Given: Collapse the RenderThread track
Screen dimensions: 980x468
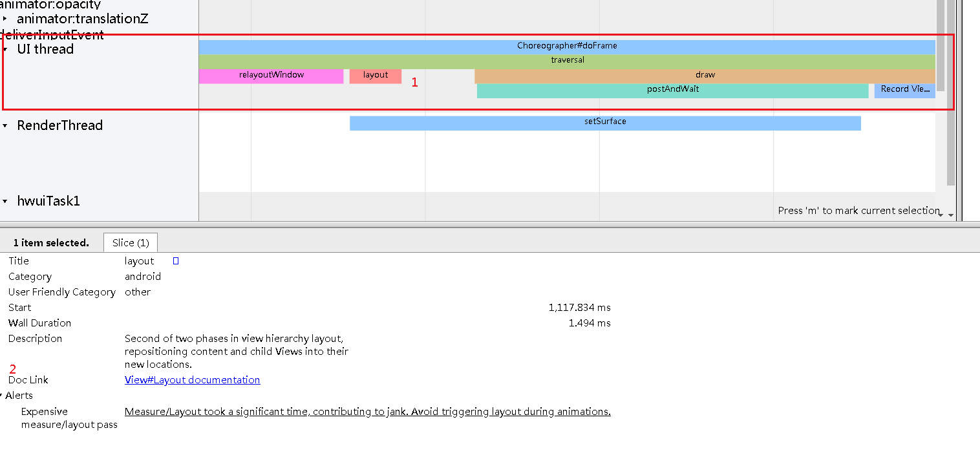Looking at the screenshot, I should coord(6,125).
